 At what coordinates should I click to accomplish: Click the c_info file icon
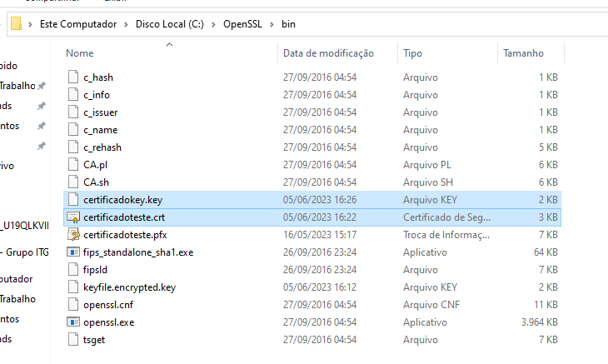[73, 95]
